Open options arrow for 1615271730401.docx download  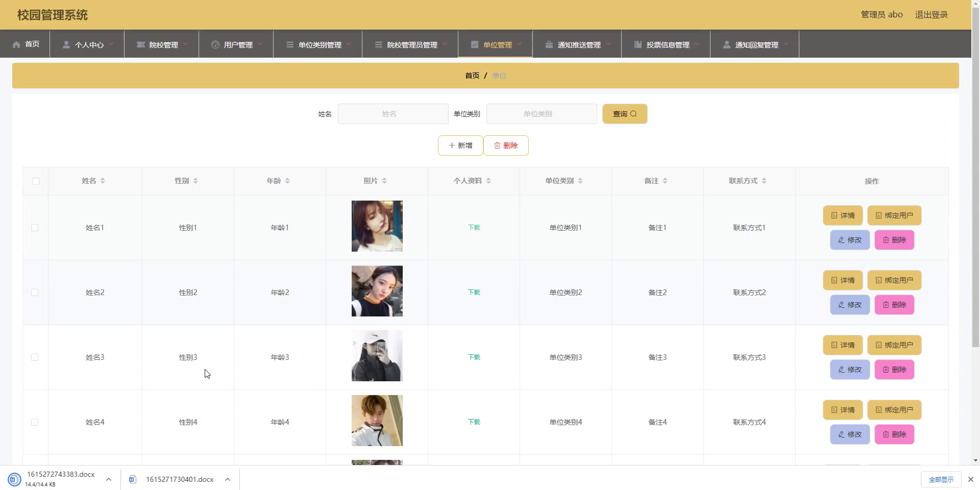point(228,479)
